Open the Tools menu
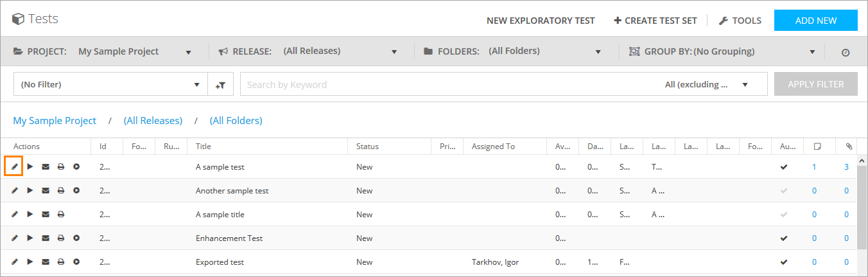 (740, 21)
